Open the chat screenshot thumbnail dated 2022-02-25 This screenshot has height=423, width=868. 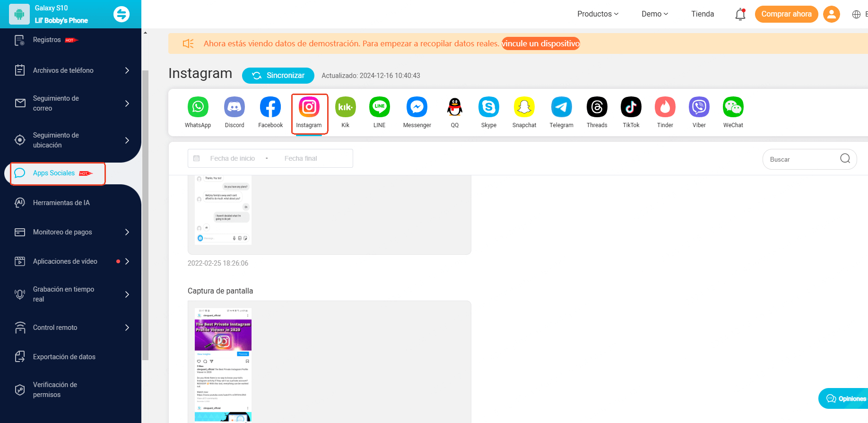(x=223, y=210)
